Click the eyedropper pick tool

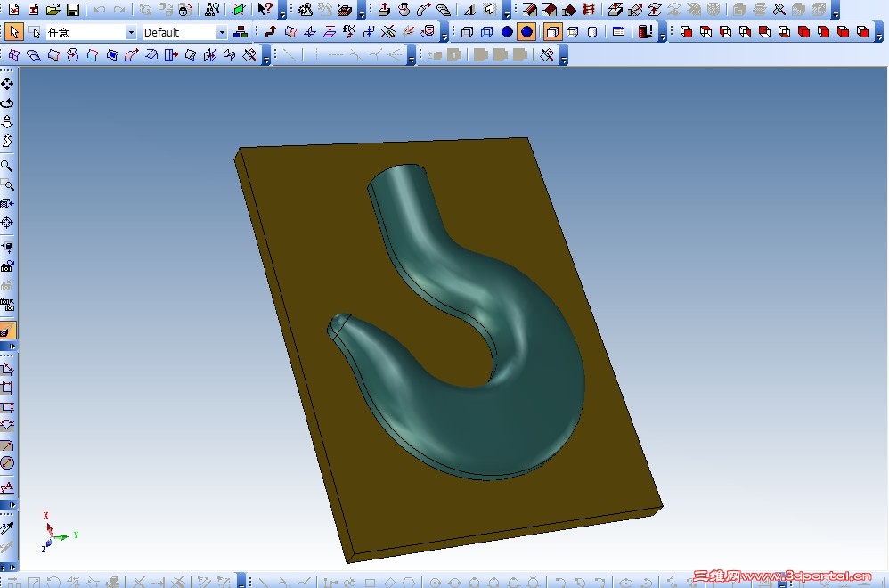[x=7, y=527]
